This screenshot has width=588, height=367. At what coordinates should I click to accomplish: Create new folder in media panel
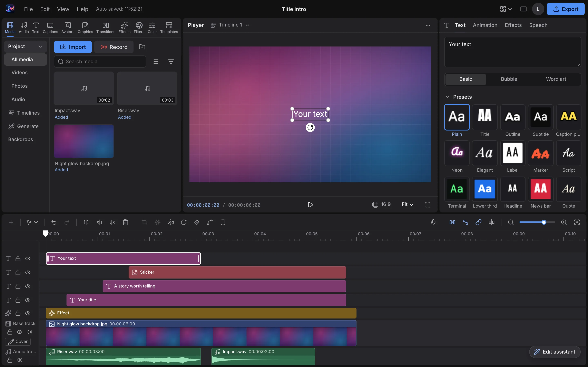pyautogui.click(x=142, y=47)
